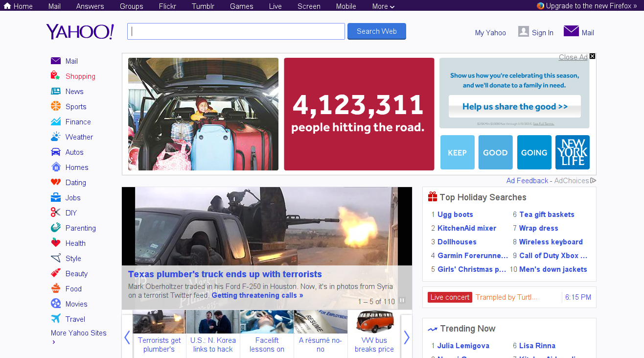Image resolution: width=644 pixels, height=358 pixels.
Task: Click the Weather sun-cloud icon
Action: point(56,137)
